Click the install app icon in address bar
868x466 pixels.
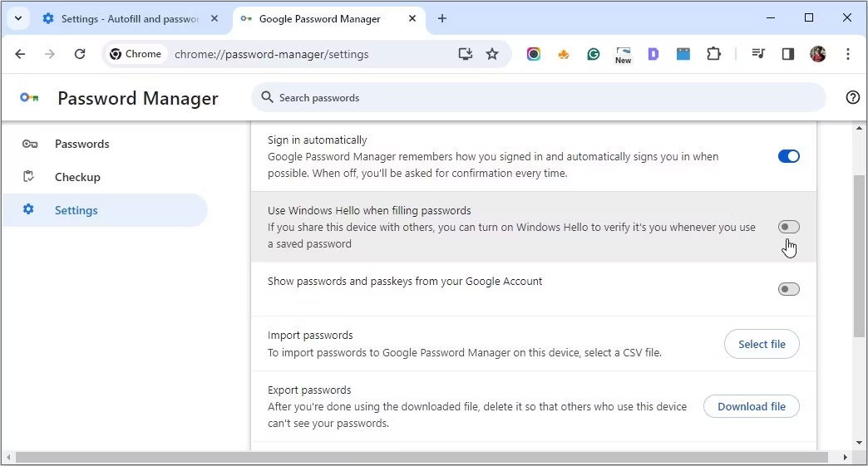pos(466,54)
